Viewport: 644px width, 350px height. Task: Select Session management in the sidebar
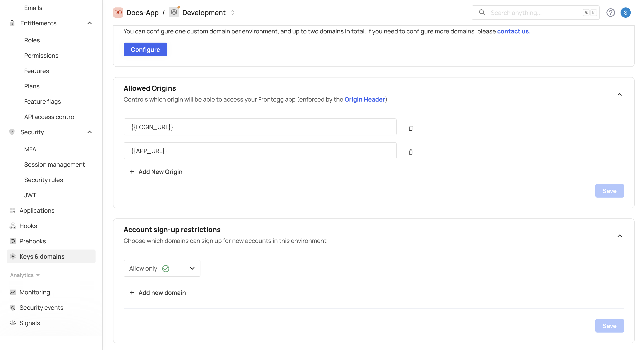click(x=55, y=164)
